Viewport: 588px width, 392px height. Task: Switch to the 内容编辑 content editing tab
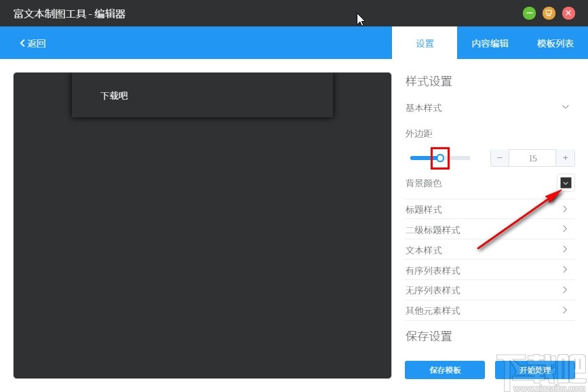point(490,43)
